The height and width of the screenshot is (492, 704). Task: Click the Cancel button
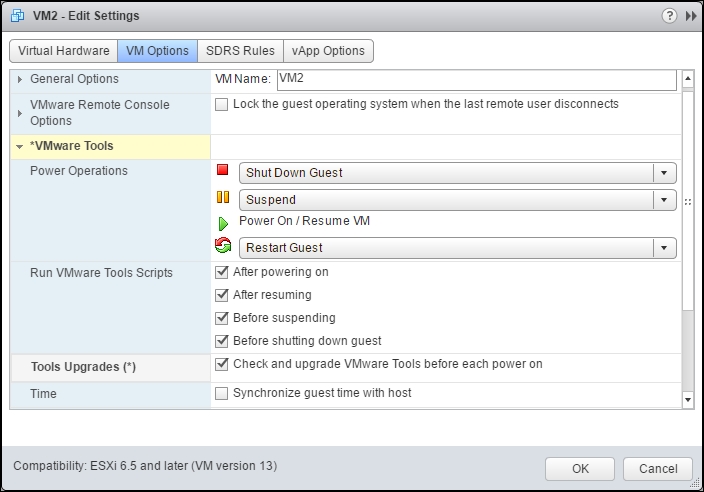click(658, 469)
